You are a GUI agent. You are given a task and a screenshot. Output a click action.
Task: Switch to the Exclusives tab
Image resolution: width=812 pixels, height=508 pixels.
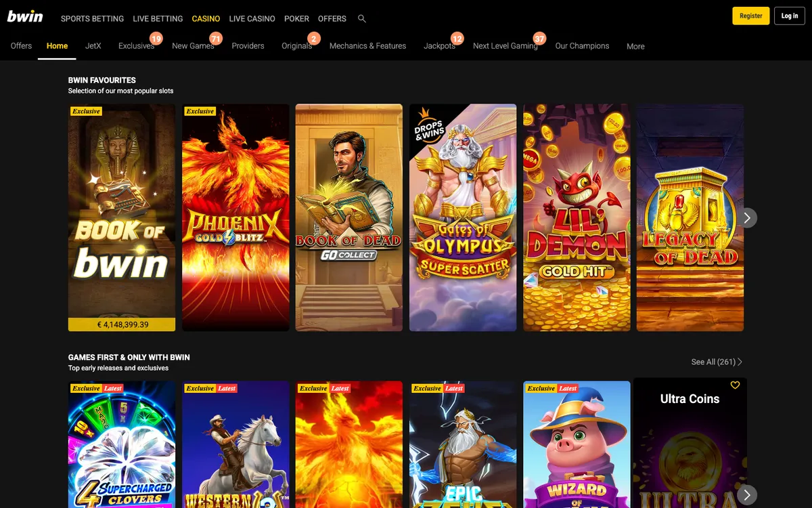136,46
